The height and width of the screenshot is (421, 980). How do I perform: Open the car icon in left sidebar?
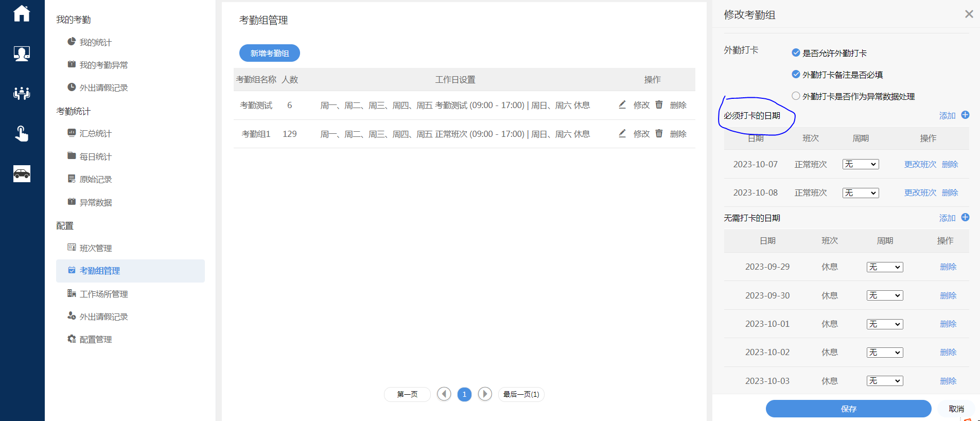click(22, 174)
